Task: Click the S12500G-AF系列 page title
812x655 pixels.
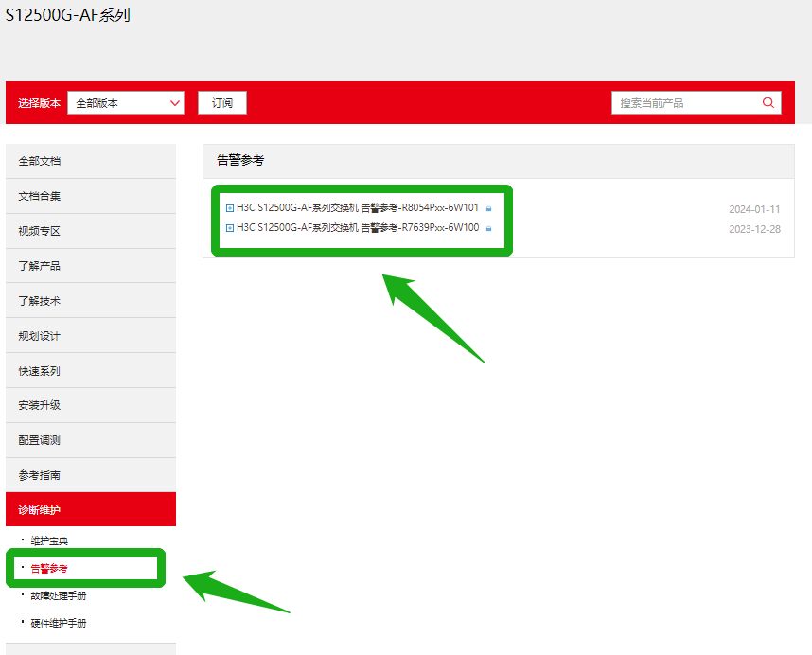Action: tap(68, 15)
